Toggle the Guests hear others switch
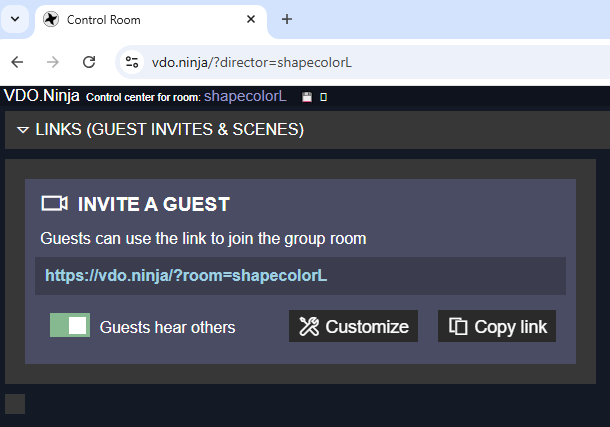Image resolution: width=610 pixels, height=427 pixels. click(70, 325)
